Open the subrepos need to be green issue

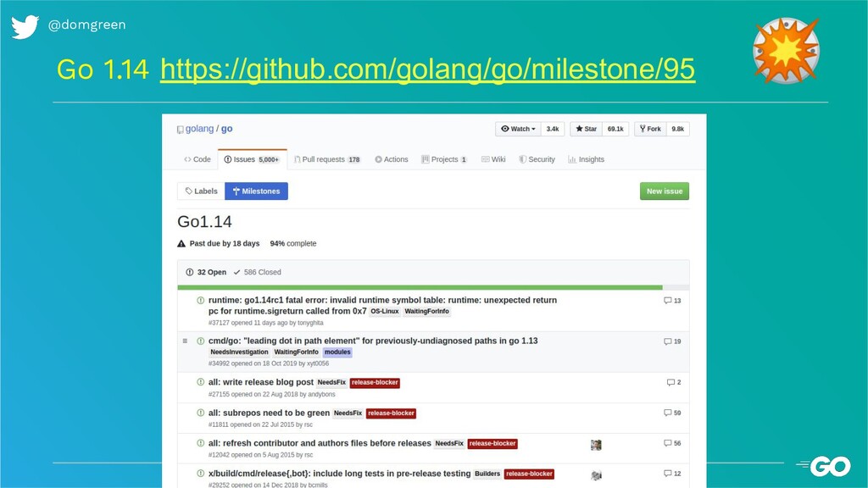click(269, 413)
